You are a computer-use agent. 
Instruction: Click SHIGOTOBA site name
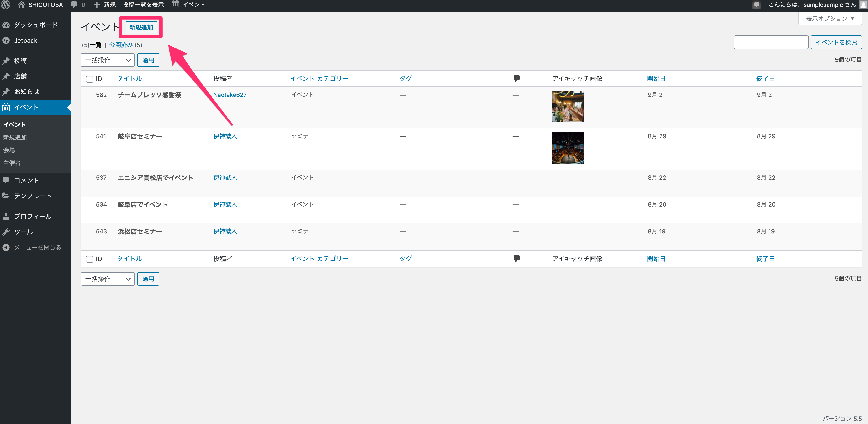coord(45,5)
